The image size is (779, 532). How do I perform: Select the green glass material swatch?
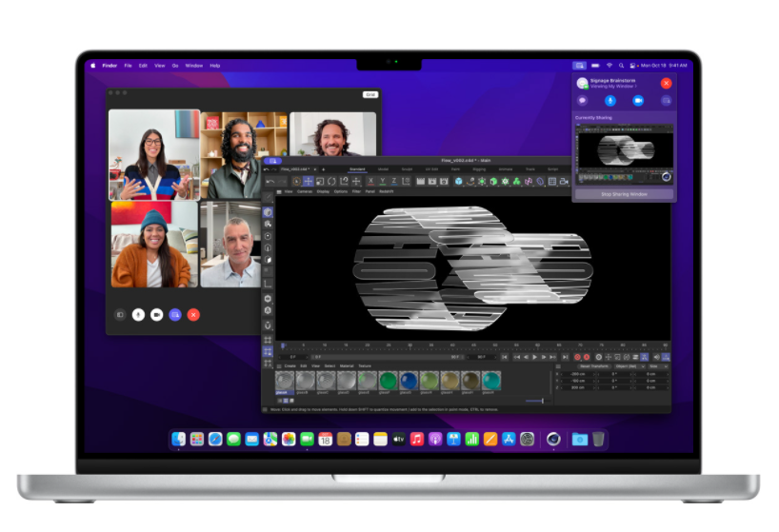388,381
